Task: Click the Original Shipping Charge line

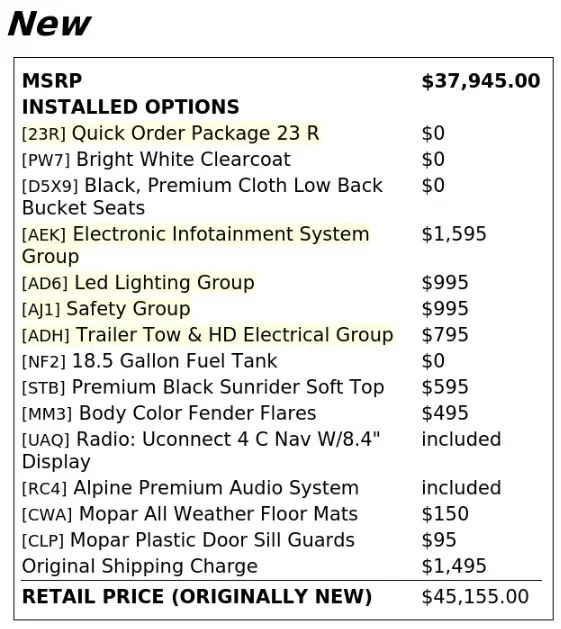Action: (x=140, y=566)
